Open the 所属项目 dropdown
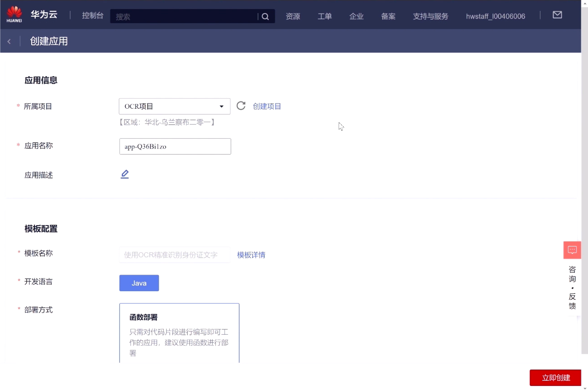This screenshot has height=390, width=588. (x=175, y=106)
